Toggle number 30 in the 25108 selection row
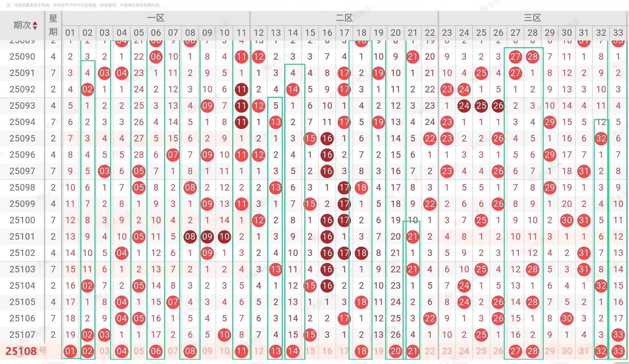Viewport: 629px width, 364px height. (566, 351)
